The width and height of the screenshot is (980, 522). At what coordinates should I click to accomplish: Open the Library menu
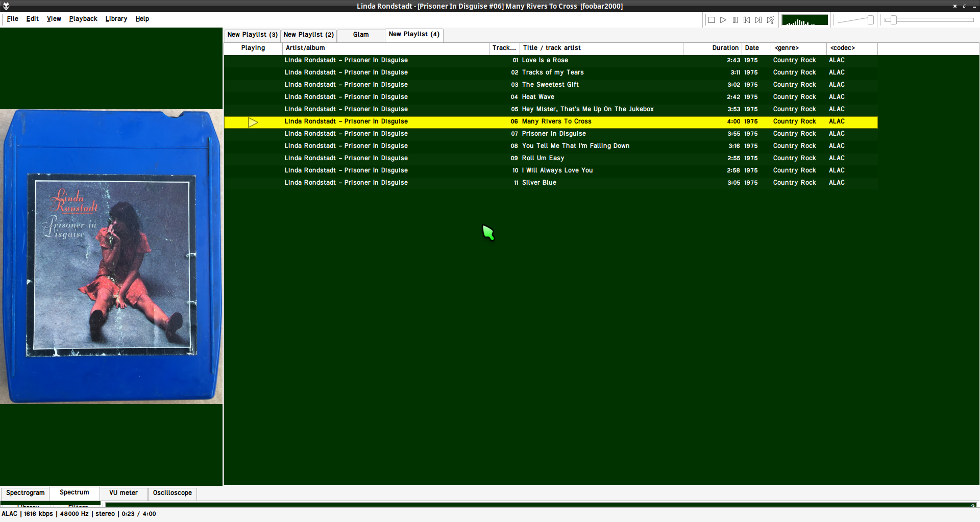click(116, 19)
